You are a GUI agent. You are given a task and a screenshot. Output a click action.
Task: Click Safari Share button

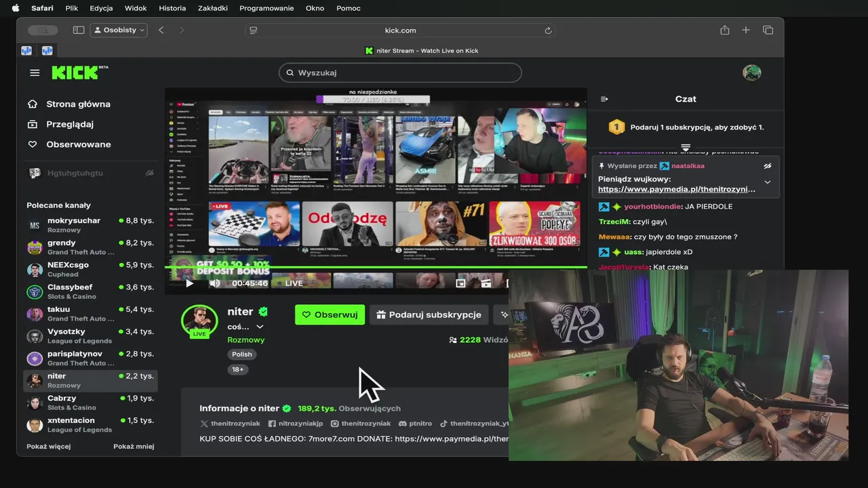(x=725, y=30)
